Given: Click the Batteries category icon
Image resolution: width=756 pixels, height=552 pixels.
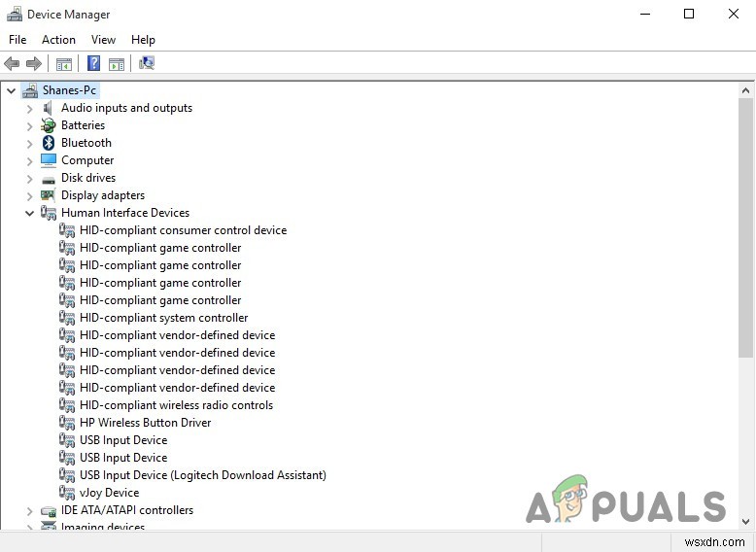Looking at the screenshot, I should (49, 125).
